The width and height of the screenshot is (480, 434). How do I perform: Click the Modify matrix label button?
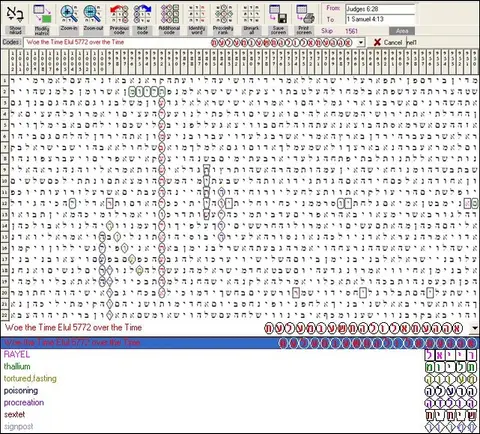click(x=42, y=30)
